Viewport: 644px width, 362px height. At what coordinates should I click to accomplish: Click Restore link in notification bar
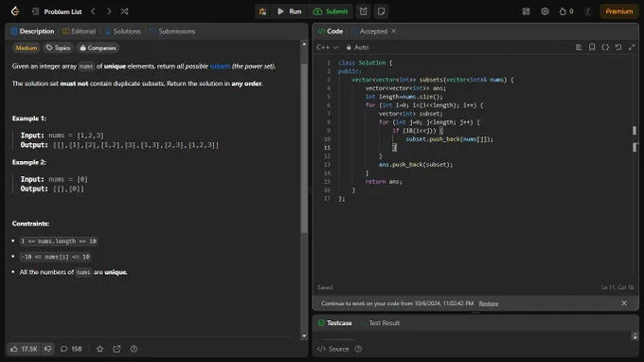(x=489, y=303)
